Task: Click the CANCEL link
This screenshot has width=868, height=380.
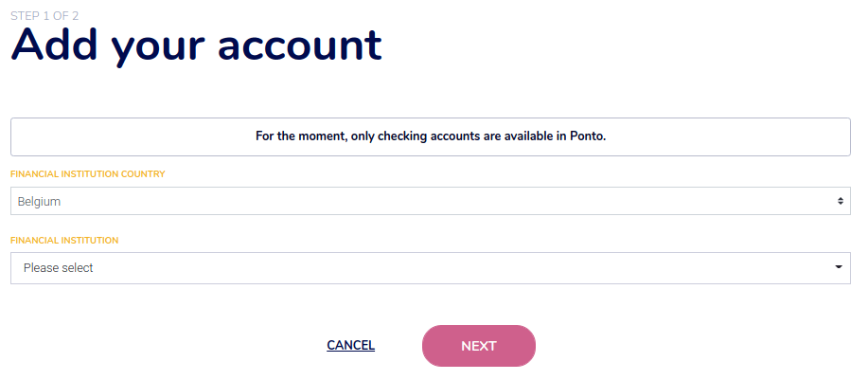Action: [x=350, y=346]
